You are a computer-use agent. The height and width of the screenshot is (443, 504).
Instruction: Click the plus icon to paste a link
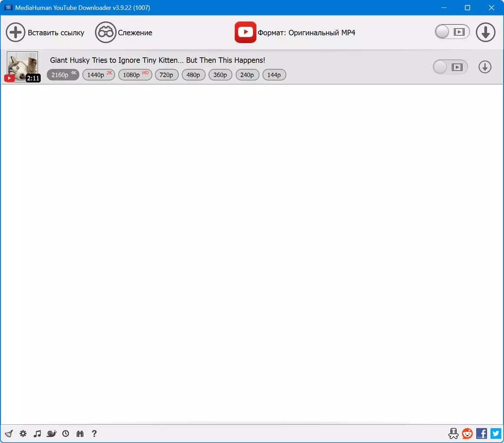pyautogui.click(x=16, y=33)
